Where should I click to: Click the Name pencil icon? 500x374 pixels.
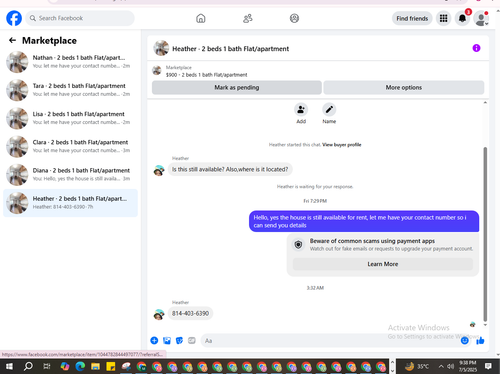[x=329, y=109]
